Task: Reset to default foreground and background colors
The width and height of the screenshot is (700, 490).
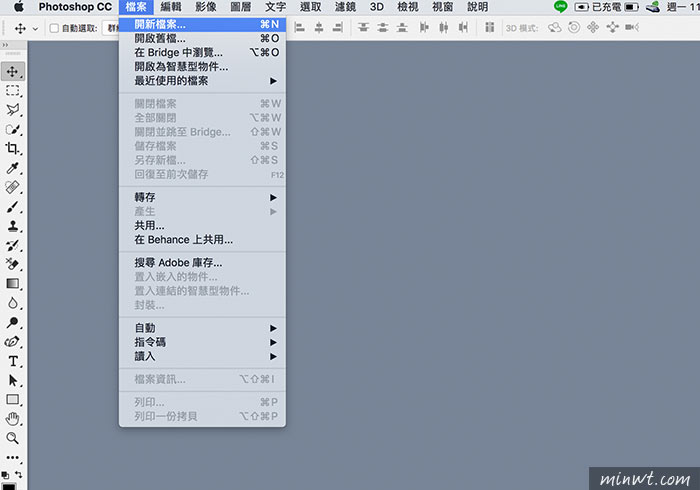Action: point(5,475)
